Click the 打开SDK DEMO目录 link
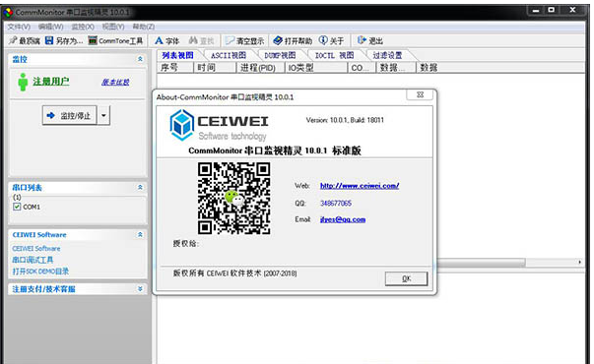The width and height of the screenshot is (594, 364). 40,272
